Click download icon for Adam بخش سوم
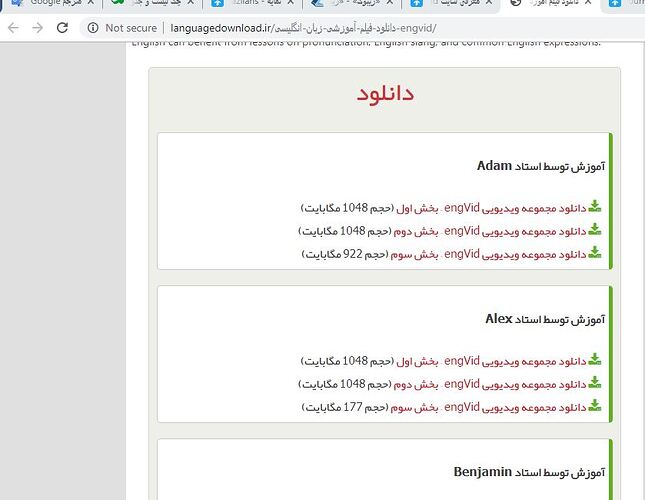The height and width of the screenshot is (500, 645). coord(595,252)
